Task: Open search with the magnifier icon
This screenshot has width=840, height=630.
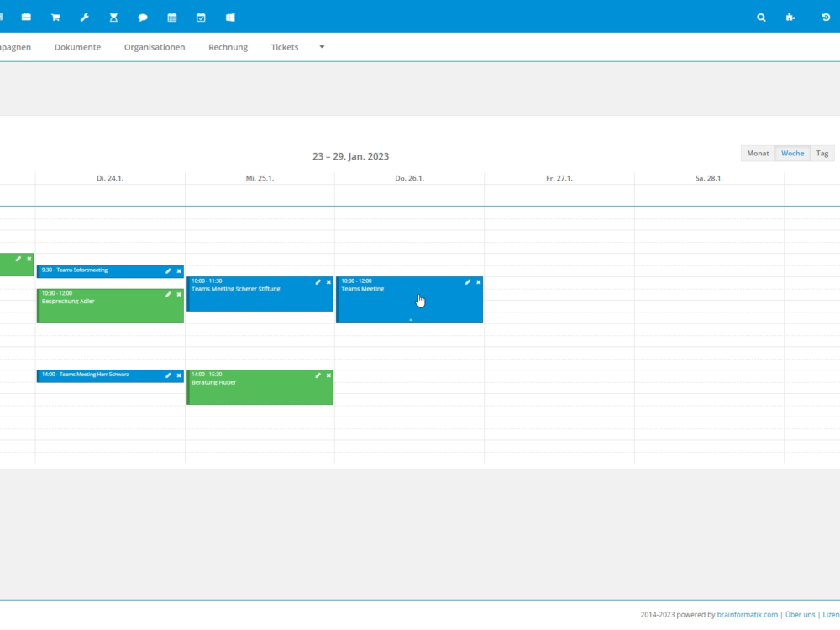Action: [x=761, y=17]
